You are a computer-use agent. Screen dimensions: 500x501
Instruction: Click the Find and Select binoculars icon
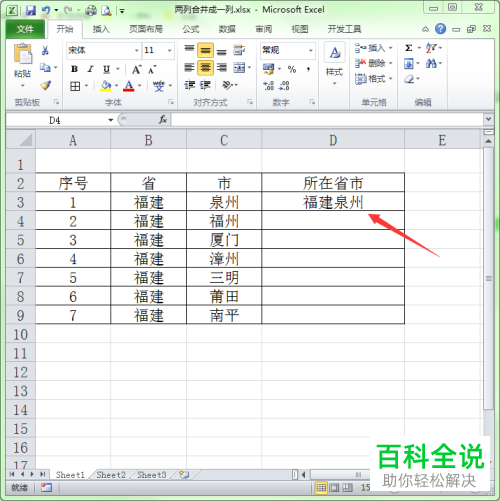pyautogui.click(x=431, y=63)
